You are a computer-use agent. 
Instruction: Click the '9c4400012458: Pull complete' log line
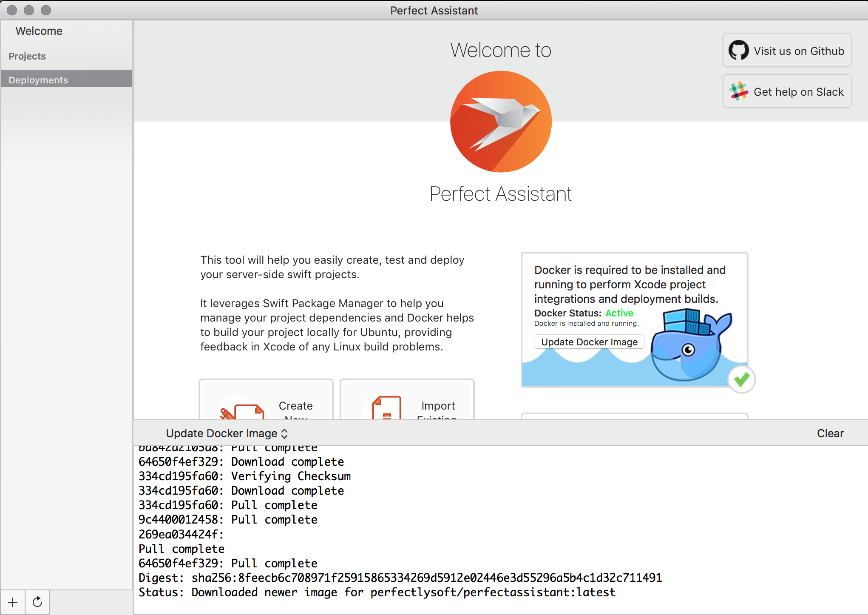click(228, 519)
